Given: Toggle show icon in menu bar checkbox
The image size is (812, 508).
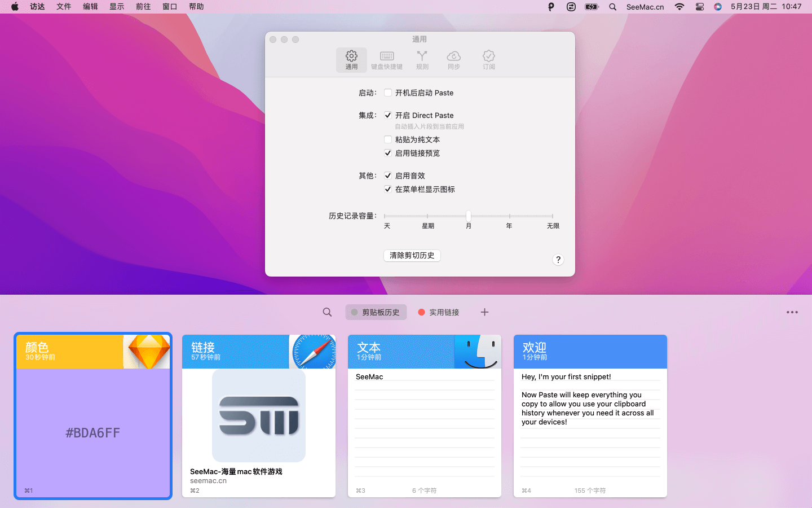Looking at the screenshot, I should coord(388,189).
